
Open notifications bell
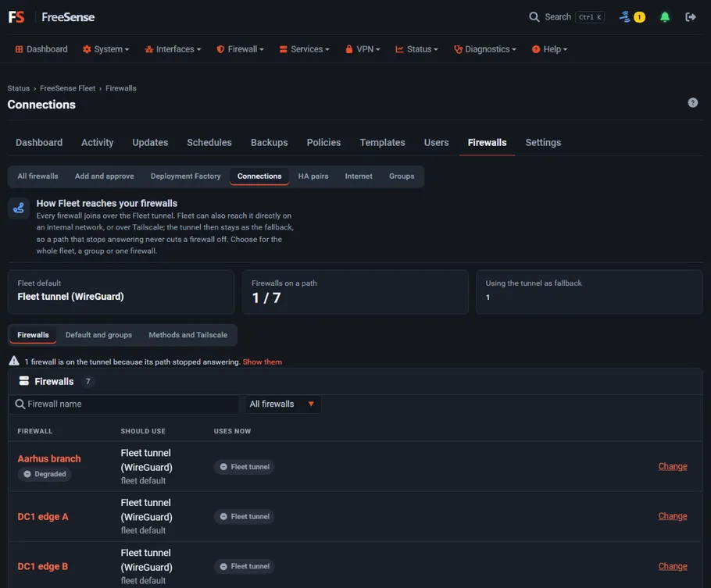pyautogui.click(x=665, y=17)
